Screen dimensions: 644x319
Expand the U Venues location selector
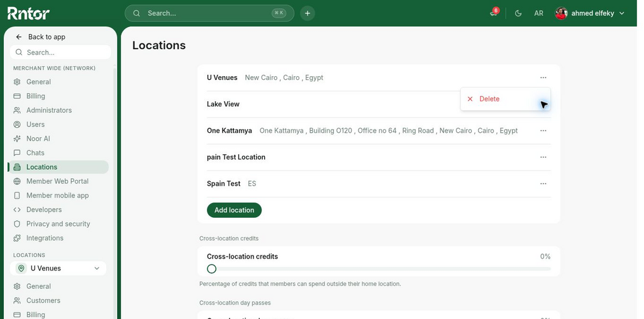[x=58, y=268]
